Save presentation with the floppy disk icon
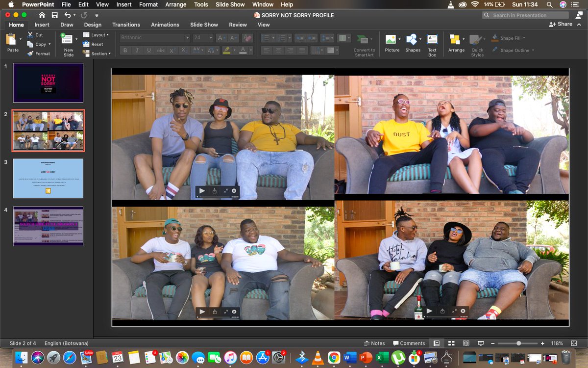This screenshot has width=588, height=368. point(54,15)
